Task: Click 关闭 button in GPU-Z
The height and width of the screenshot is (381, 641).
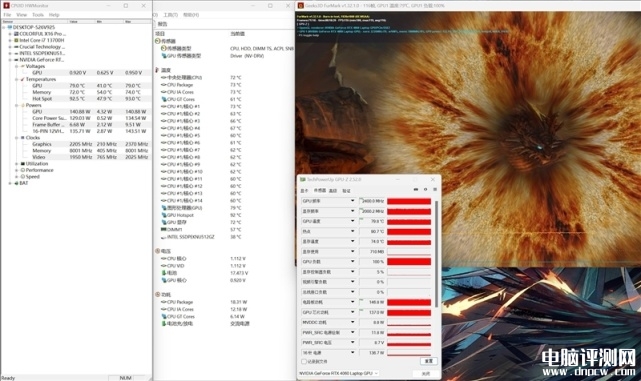Action: (426, 374)
